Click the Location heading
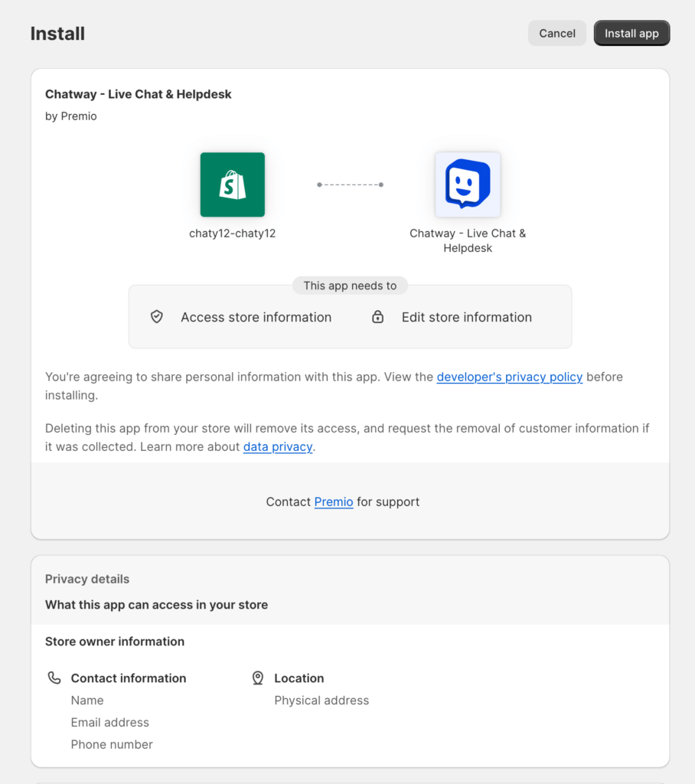This screenshot has height=784, width=695. click(x=299, y=678)
